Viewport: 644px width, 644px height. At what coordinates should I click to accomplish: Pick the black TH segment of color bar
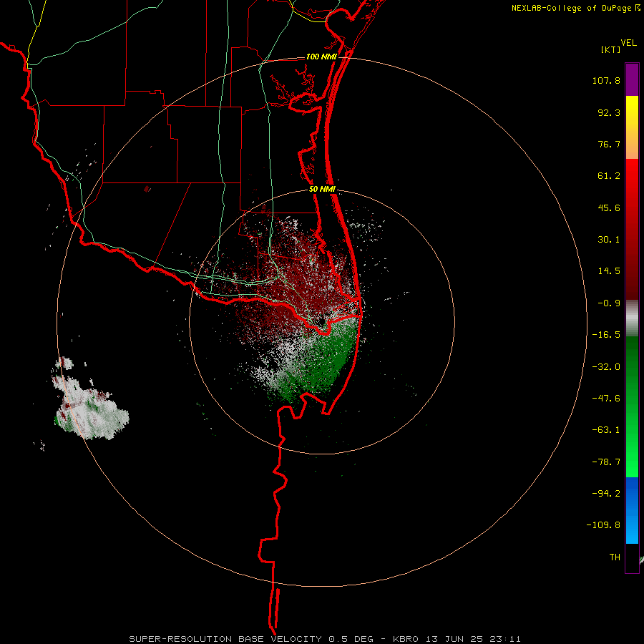click(632, 557)
